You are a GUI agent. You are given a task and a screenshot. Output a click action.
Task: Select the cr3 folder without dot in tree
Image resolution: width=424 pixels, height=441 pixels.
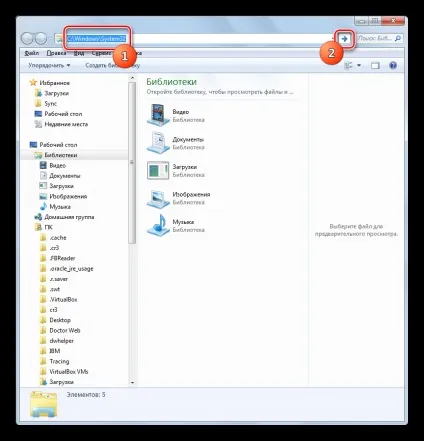(x=53, y=310)
